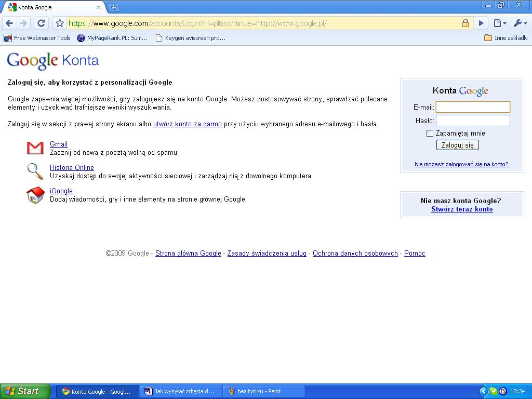Open Keygen aviscreen pro bookmark
The width and height of the screenshot is (532, 399).
[190, 38]
